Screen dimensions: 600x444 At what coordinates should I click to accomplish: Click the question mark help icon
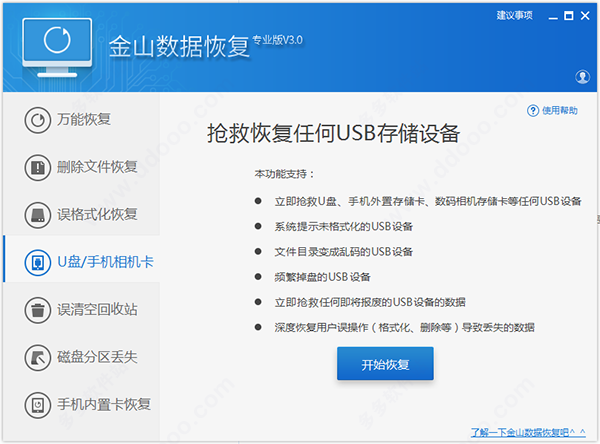coord(533,111)
